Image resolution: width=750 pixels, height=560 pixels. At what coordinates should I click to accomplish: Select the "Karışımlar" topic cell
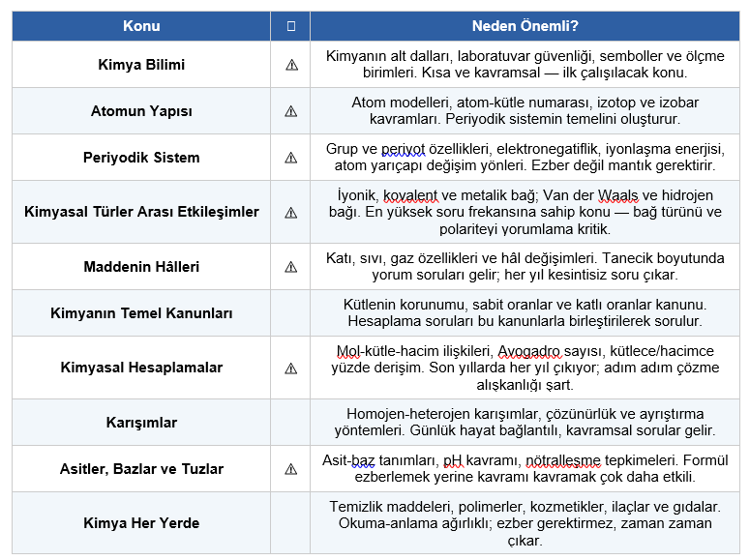coord(141,423)
